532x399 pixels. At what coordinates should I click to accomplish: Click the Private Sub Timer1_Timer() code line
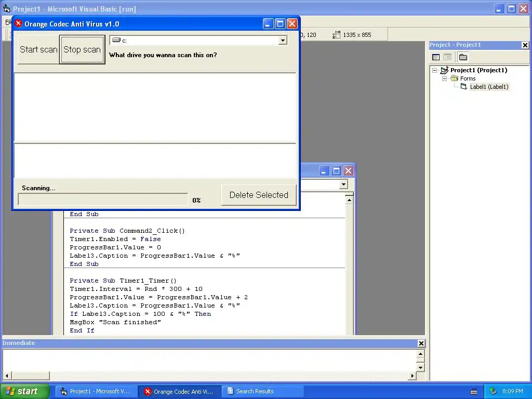point(123,281)
